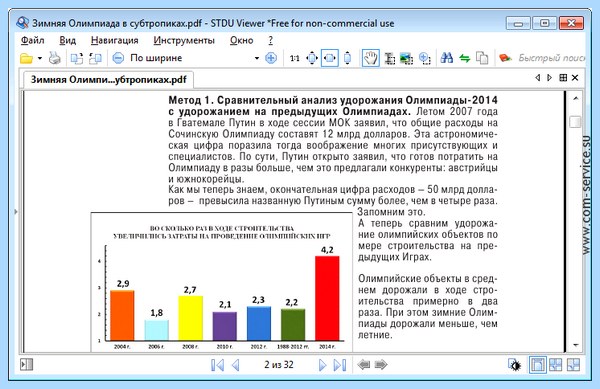Choose the zoom selection tool
This screenshot has width=600, height=389.
(425, 58)
